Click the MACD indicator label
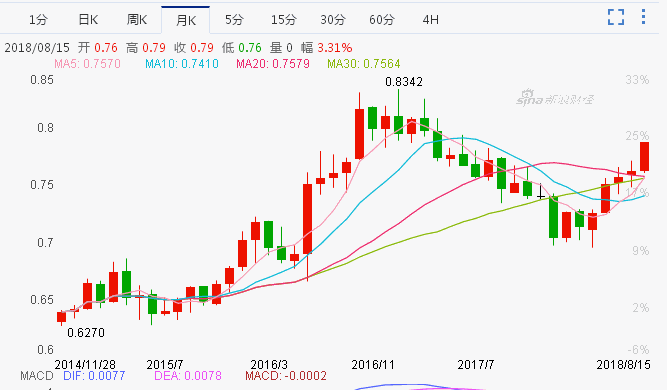 pos(37,376)
